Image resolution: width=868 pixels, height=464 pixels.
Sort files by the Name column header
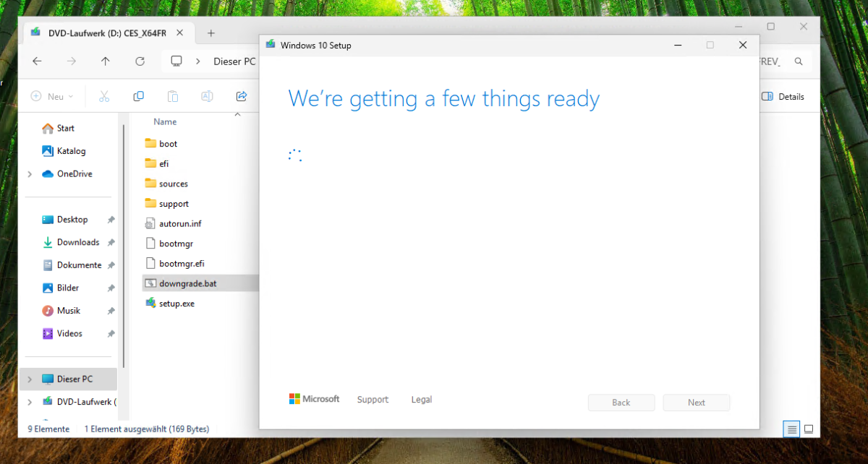165,121
